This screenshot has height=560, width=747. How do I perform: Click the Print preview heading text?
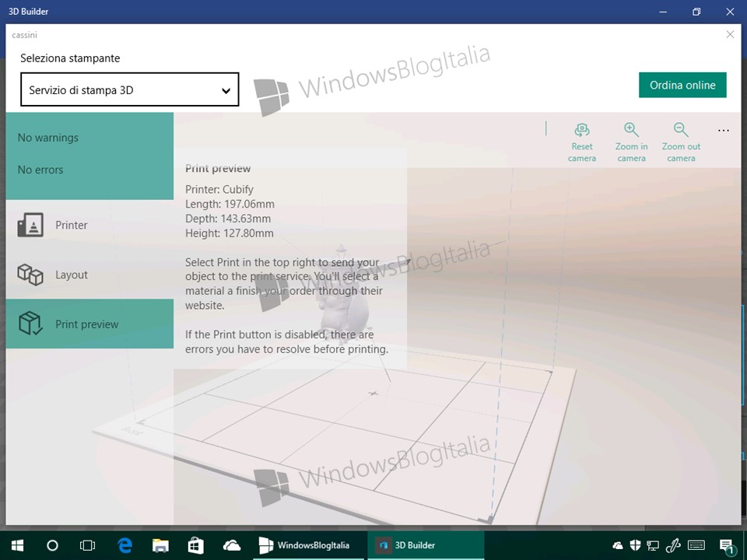coord(218,169)
